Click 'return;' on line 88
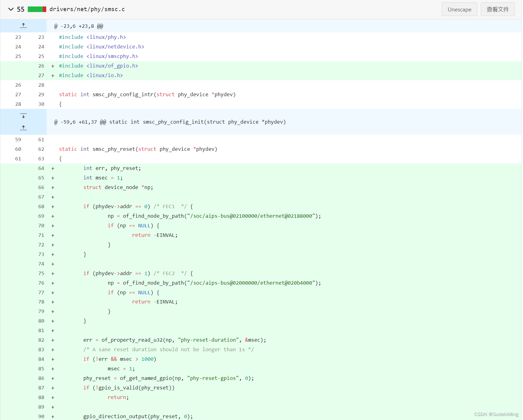523x420 pixels. click(118, 397)
